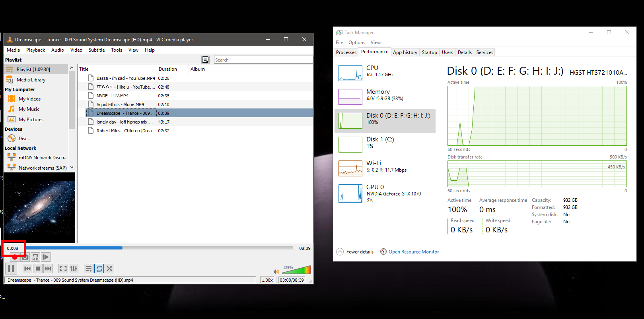
Task: Toggle elapsed time display 03:08/08:39
Action: [292, 280]
